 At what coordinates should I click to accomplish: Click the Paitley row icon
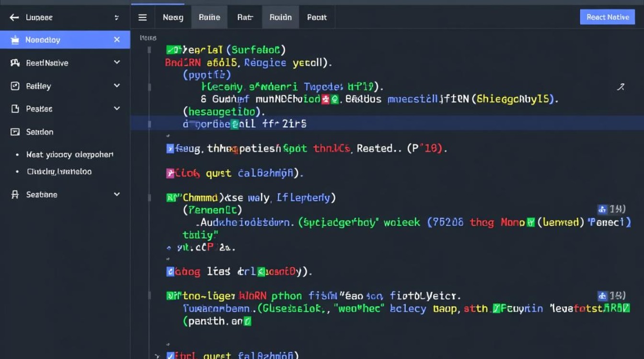15,86
